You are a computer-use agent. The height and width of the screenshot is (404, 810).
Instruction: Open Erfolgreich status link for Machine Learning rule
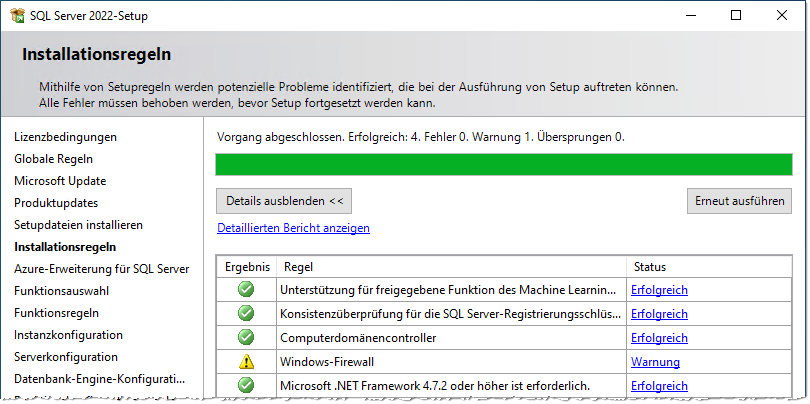coord(659,290)
